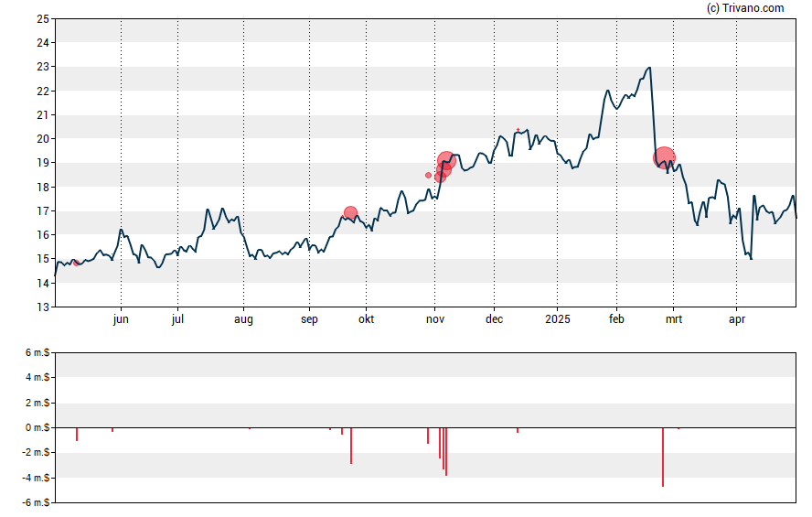The height and width of the screenshot is (517, 812).
Task: Click the '20' y-axis label
Action: [x=43, y=139]
